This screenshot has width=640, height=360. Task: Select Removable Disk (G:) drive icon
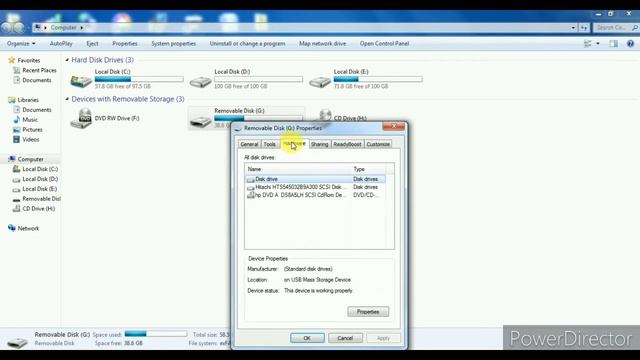[x=200, y=121]
